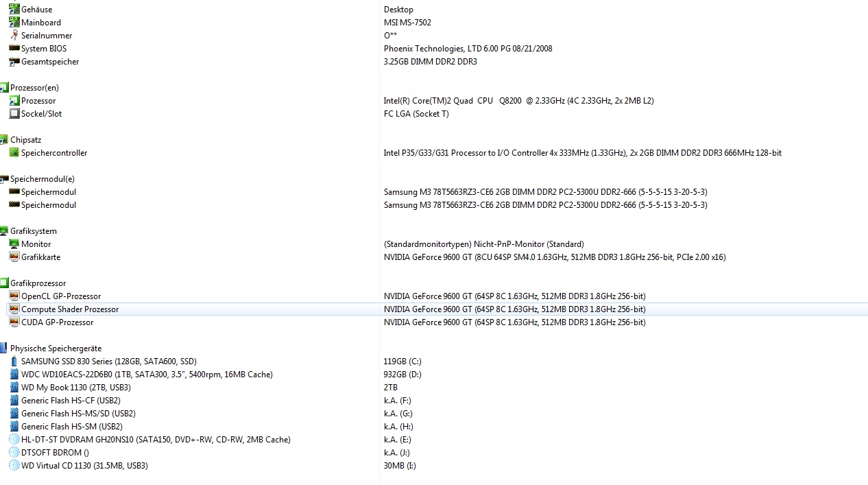Click the Mainboard row icon
868x485 pixels.
click(14, 23)
